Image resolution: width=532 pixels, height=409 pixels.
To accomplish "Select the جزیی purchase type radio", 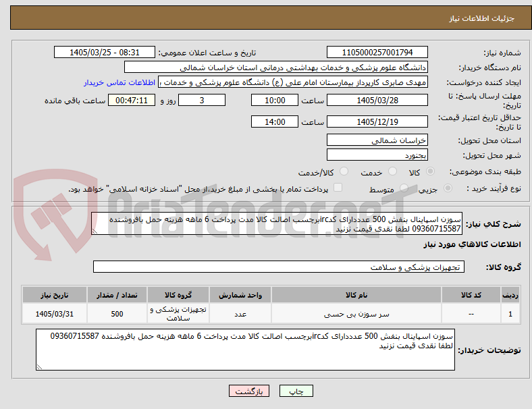I will point(448,188).
